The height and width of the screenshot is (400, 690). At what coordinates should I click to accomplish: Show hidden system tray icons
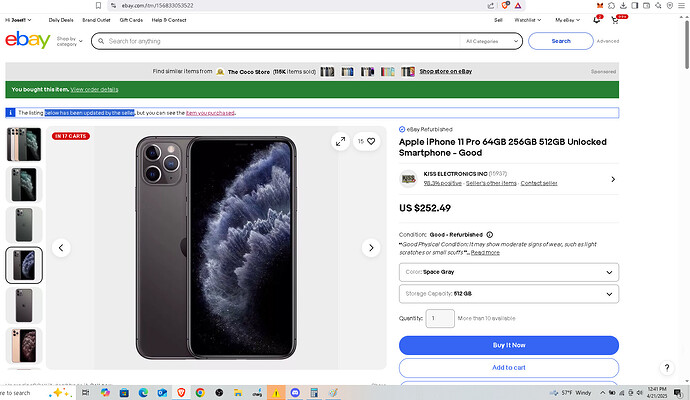[x=602, y=393]
